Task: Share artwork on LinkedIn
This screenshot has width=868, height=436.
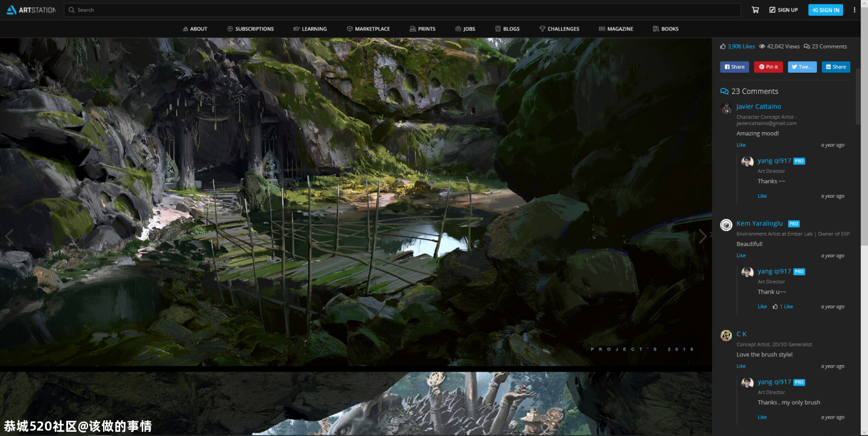Action: (836, 67)
